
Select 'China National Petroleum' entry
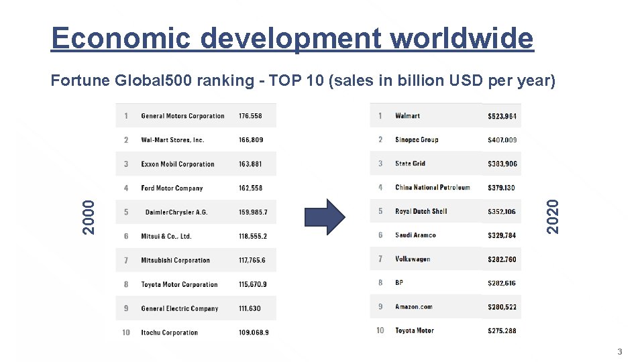click(433, 187)
